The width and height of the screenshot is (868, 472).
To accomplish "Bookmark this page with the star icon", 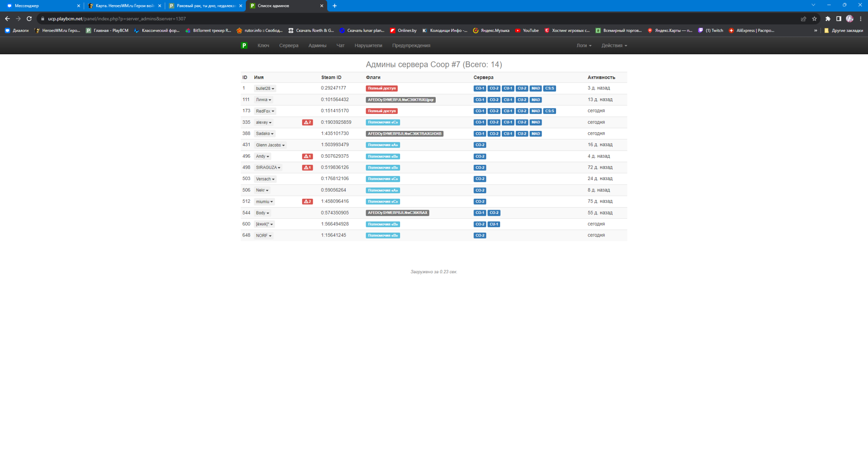I will point(814,19).
